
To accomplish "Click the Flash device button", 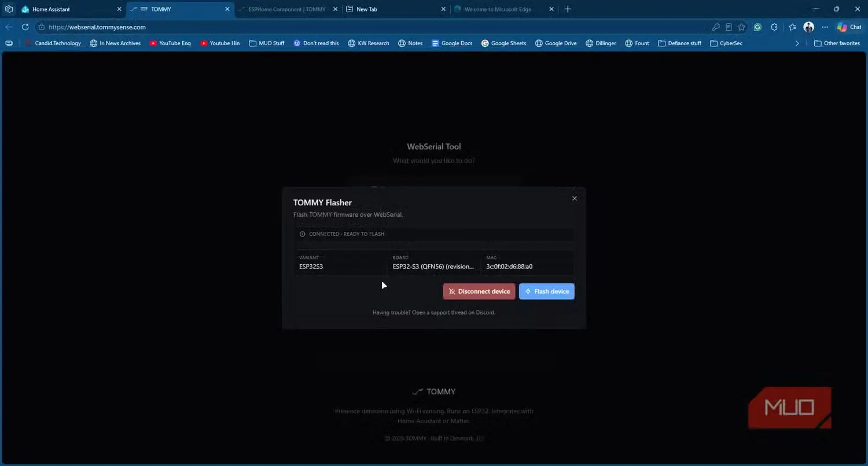I will point(546,291).
